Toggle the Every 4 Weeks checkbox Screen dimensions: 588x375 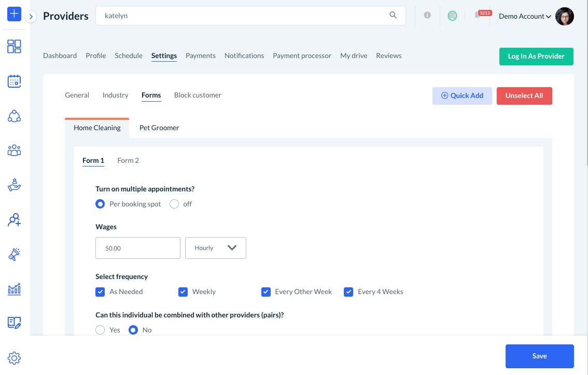(x=348, y=292)
